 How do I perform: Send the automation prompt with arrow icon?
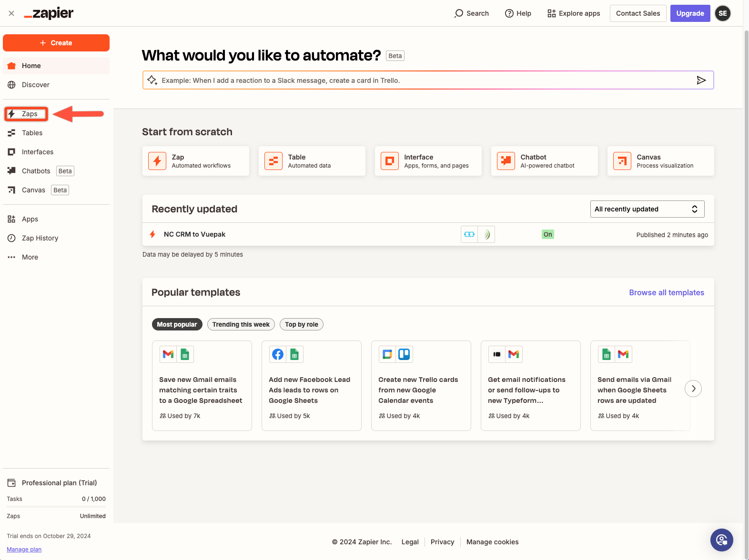(x=701, y=80)
